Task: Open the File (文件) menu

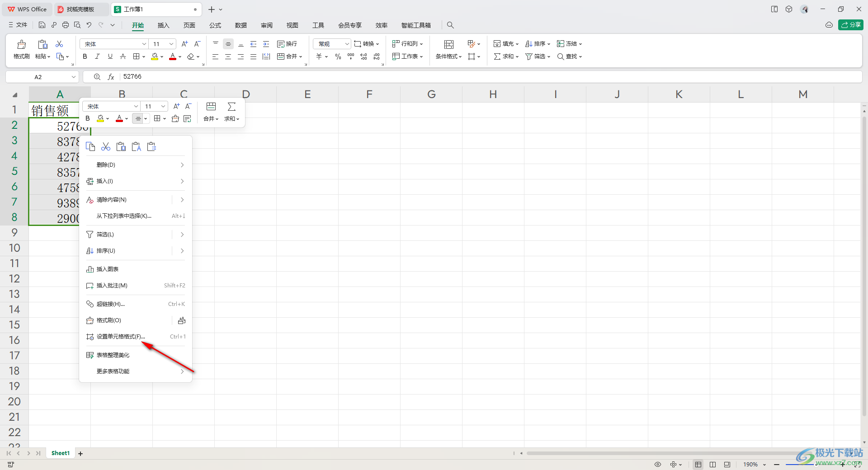Action: pos(18,25)
